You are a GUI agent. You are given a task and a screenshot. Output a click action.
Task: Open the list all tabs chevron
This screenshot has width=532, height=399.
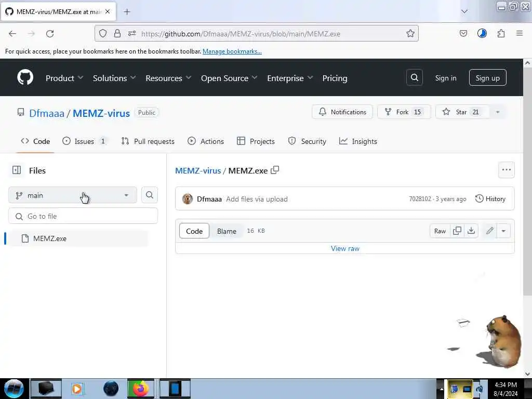pos(464,11)
